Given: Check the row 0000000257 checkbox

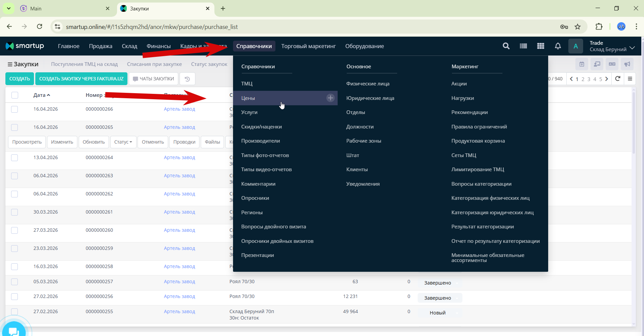Looking at the screenshot, I should 14,282.
